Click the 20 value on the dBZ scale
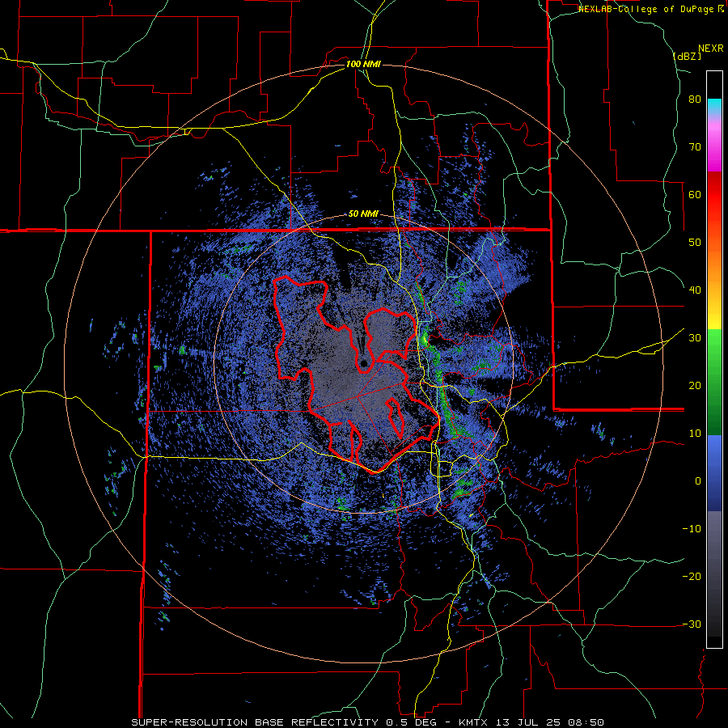Image resolution: width=728 pixels, height=728 pixels. point(695,386)
